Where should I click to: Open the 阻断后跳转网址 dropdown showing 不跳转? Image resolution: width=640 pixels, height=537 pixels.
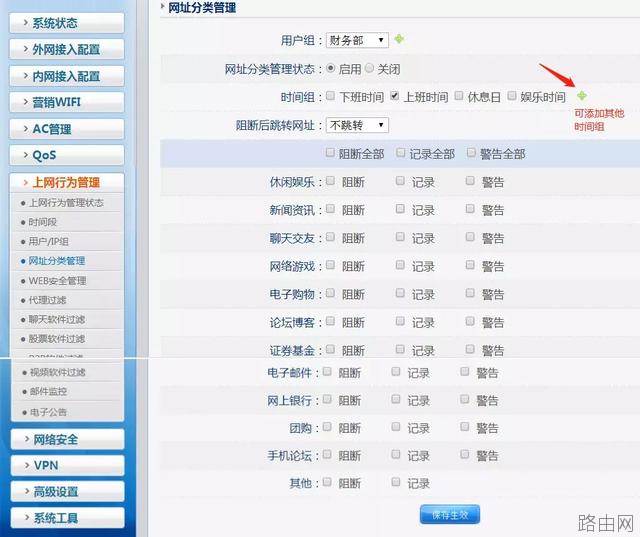[x=357, y=125]
